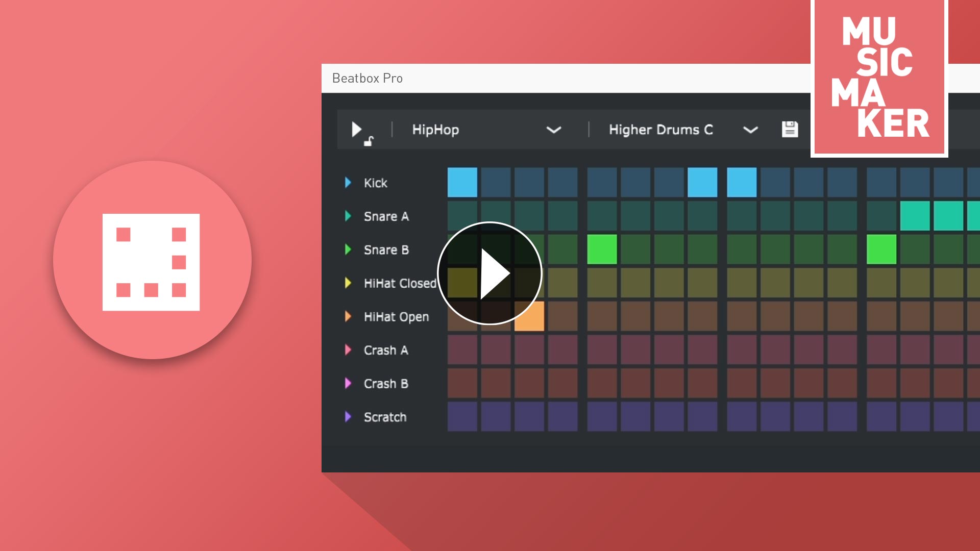
Task: Toggle the small lock icon beside play
Action: [369, 141]
